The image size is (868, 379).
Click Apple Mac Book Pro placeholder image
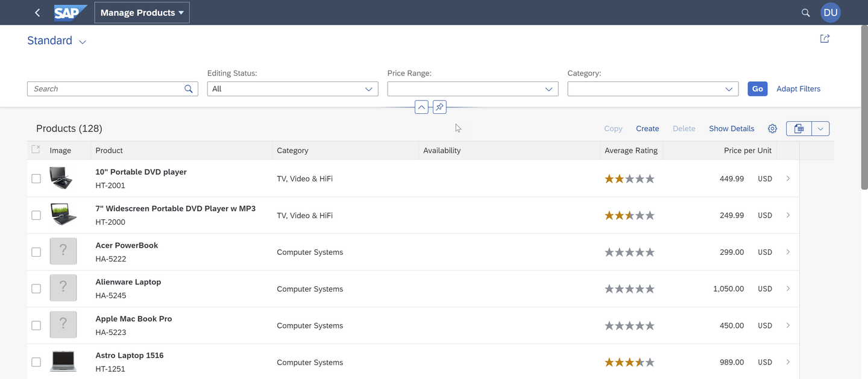(x=63, y=325)
